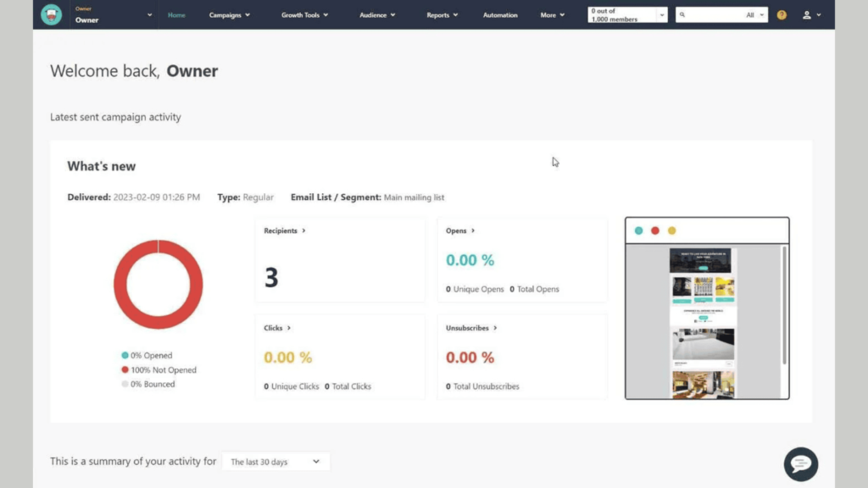Click the user account icon

pyautogui.click(x=805, y=14)
